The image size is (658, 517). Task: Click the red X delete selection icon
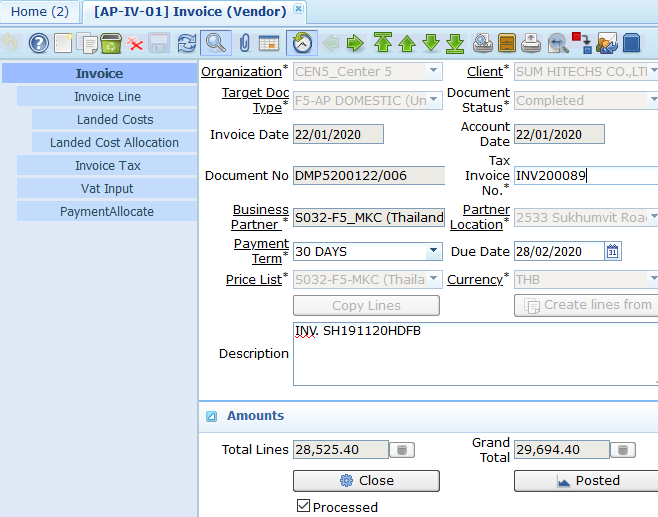click(135, 44)
